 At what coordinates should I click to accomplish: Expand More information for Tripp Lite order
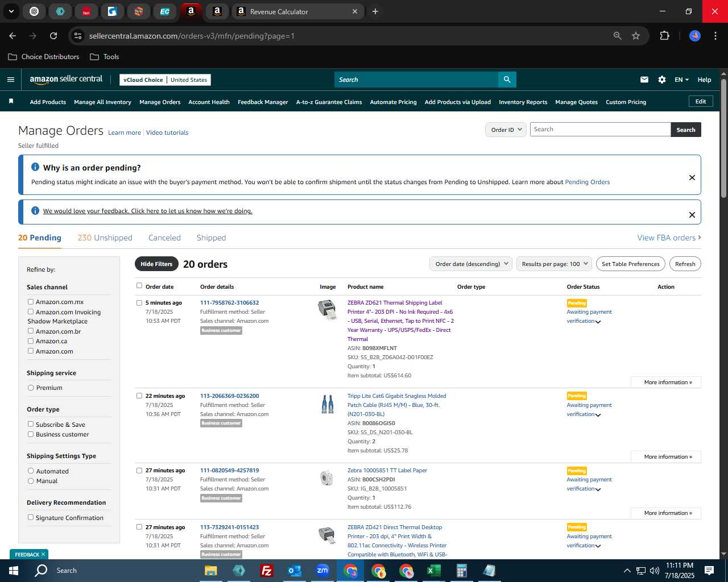tap(666, 457)
